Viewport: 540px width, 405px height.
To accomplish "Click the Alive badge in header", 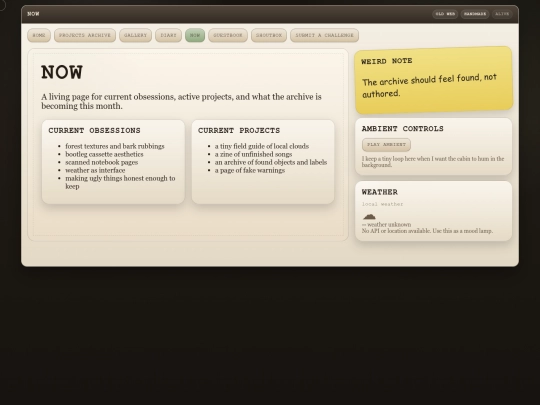I will [502, 14].
